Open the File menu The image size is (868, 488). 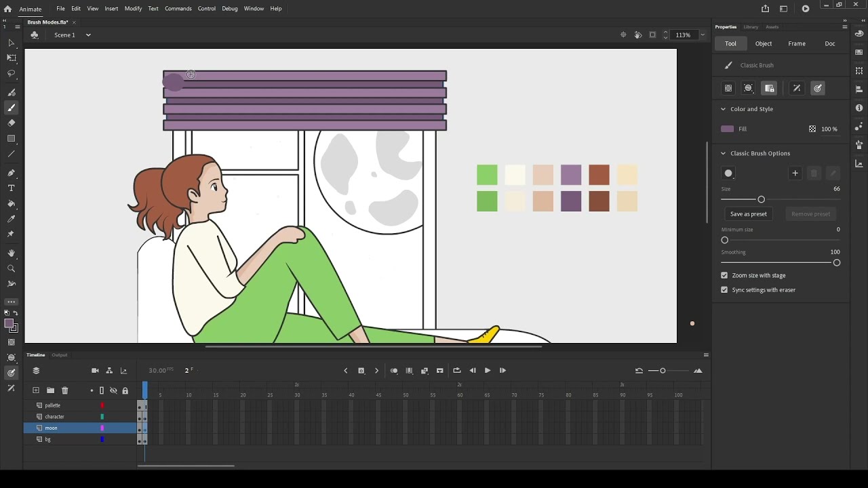tap(60, 9)
